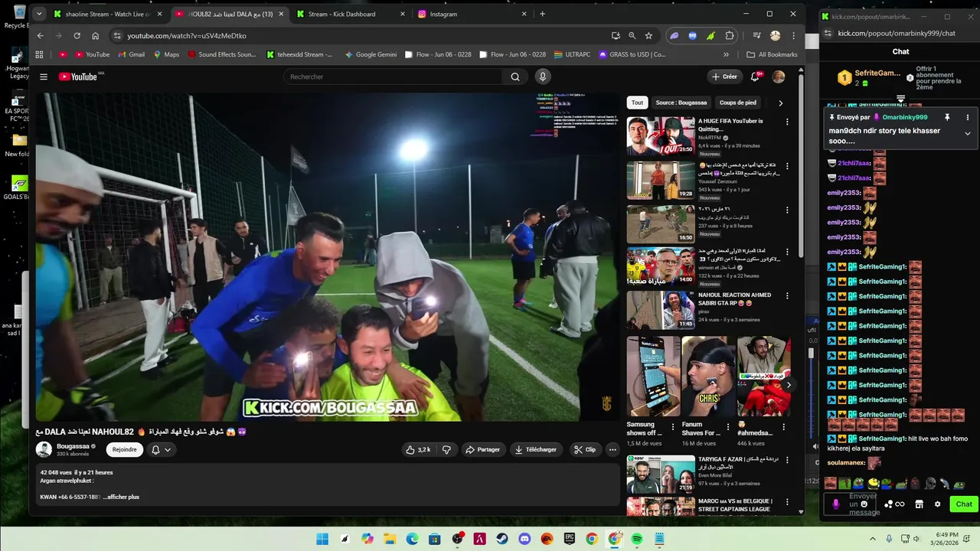Viewport: 980px width, 551px height.
Task: Open YouTube account avatar menu
Action: [779, 77]
